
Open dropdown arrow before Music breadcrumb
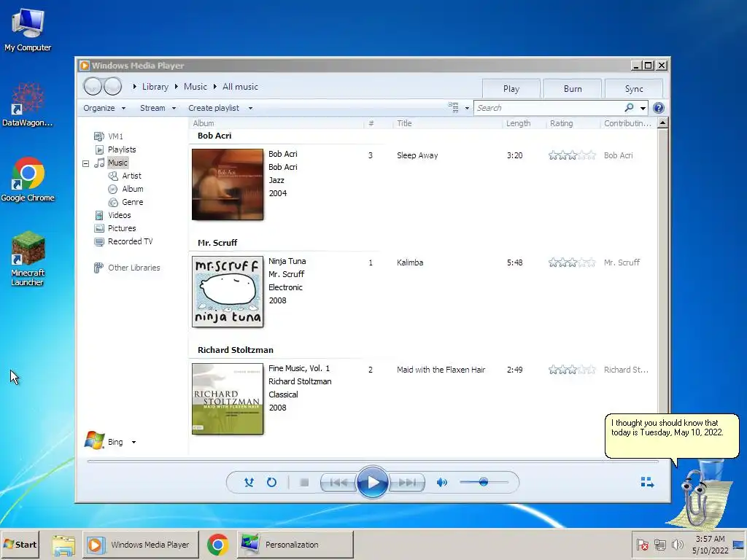tap(177, 87)
